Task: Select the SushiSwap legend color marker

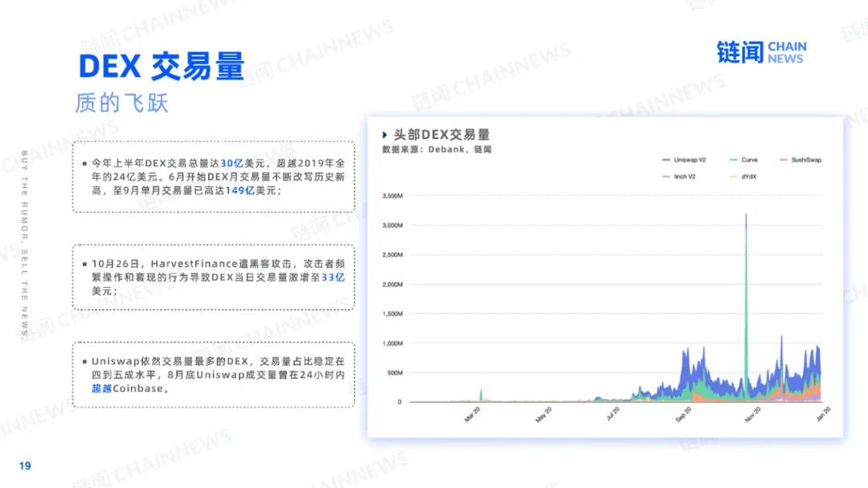Action: 784,160
